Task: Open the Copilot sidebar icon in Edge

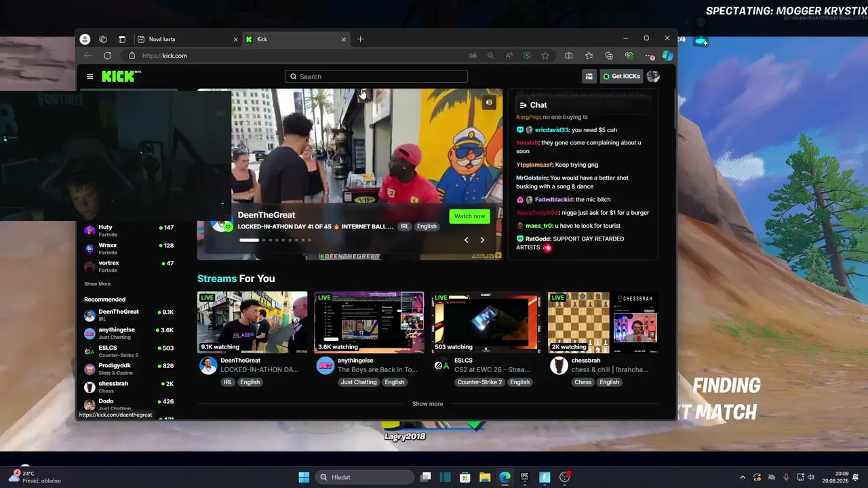Action: coord(667,56)
